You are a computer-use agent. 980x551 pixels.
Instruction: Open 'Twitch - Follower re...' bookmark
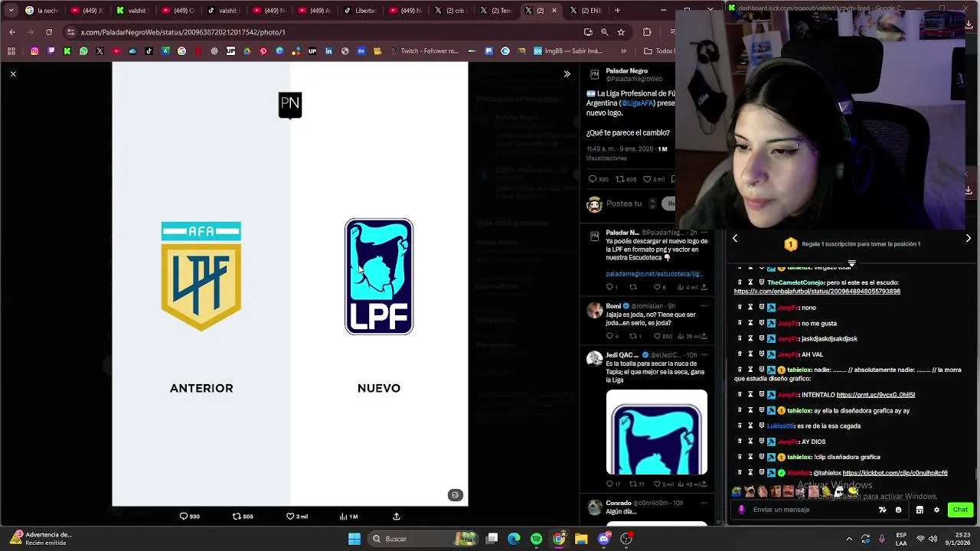click(x=424, y=51)
